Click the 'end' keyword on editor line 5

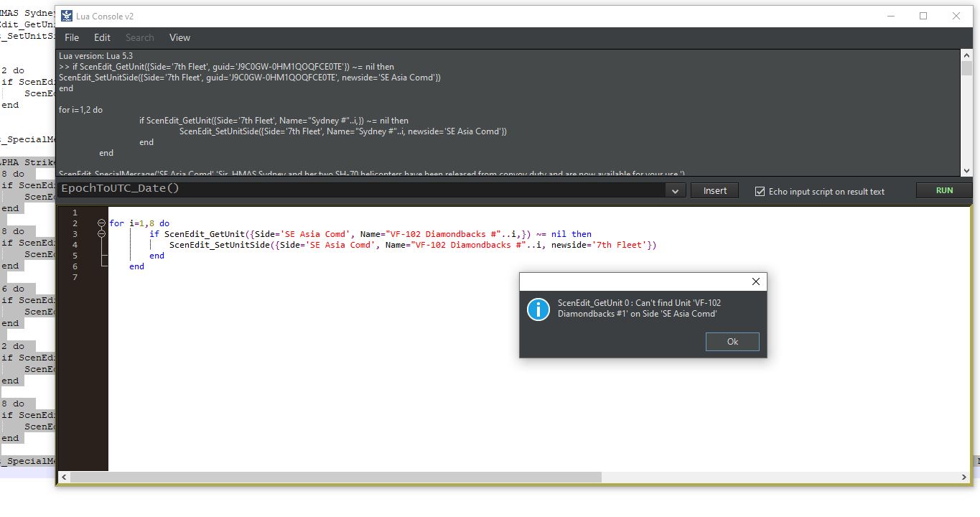click(x=157, y=256)
